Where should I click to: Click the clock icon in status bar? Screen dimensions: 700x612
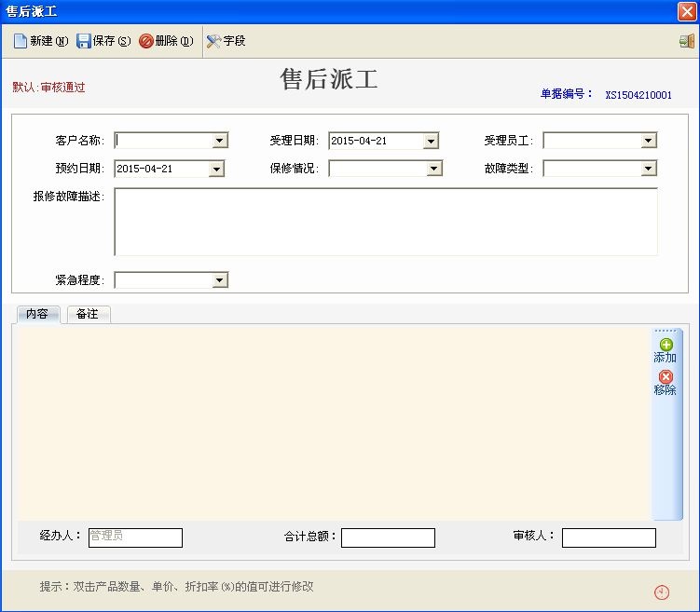(x=662, y=592)
